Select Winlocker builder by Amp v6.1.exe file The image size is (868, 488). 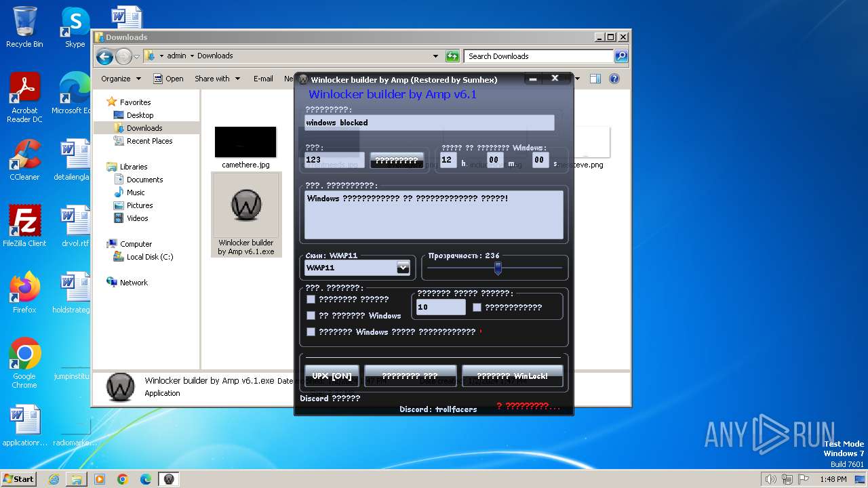[245, 215]
